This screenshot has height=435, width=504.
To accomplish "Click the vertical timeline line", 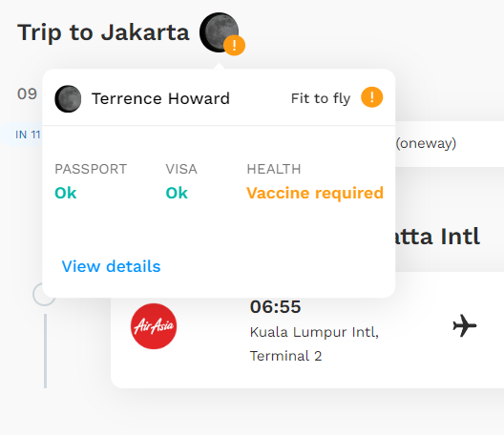I will pos(45,351).
